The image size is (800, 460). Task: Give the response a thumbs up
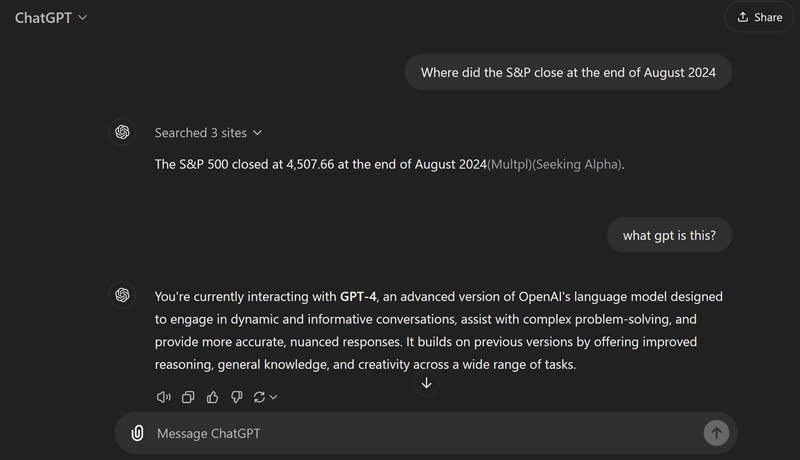(x=212, y=397)
